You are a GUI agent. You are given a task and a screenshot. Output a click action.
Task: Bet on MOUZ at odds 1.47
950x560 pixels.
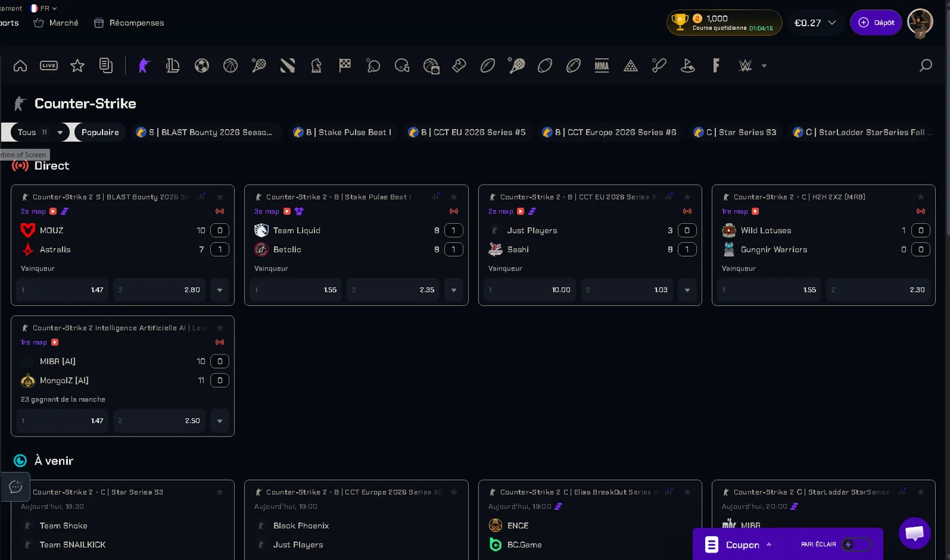click(x=62, y=289)
